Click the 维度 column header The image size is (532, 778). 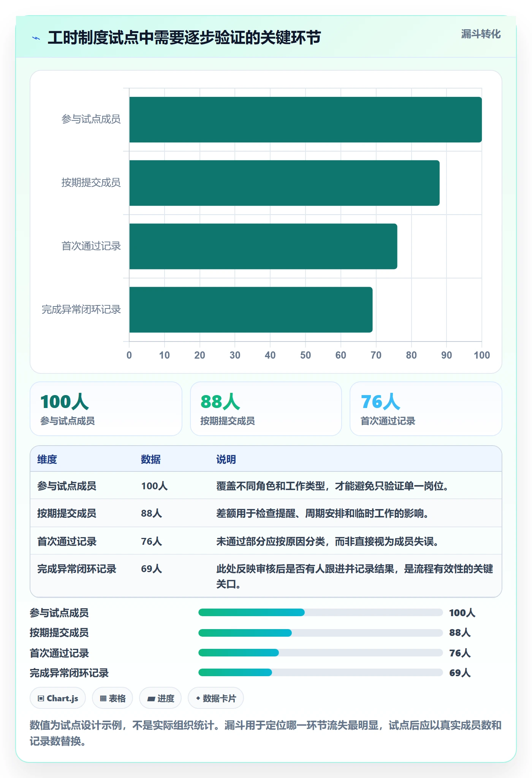[x=47, y=459]
